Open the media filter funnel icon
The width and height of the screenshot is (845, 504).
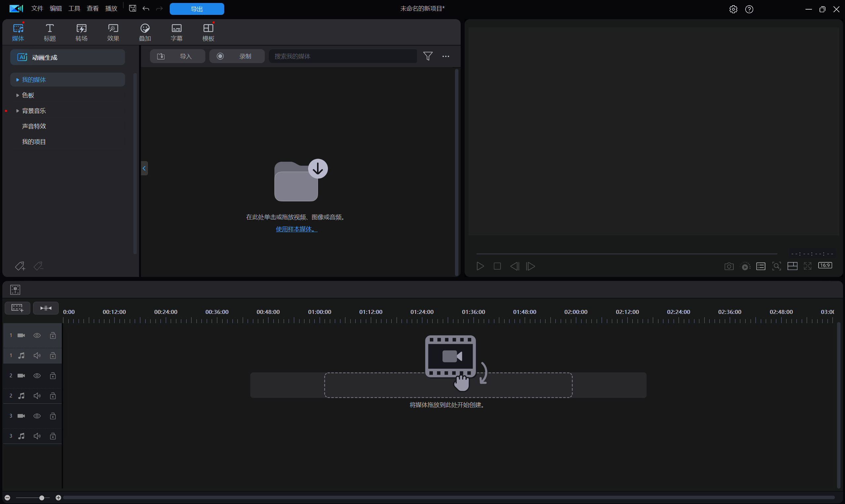click(428, 56)
